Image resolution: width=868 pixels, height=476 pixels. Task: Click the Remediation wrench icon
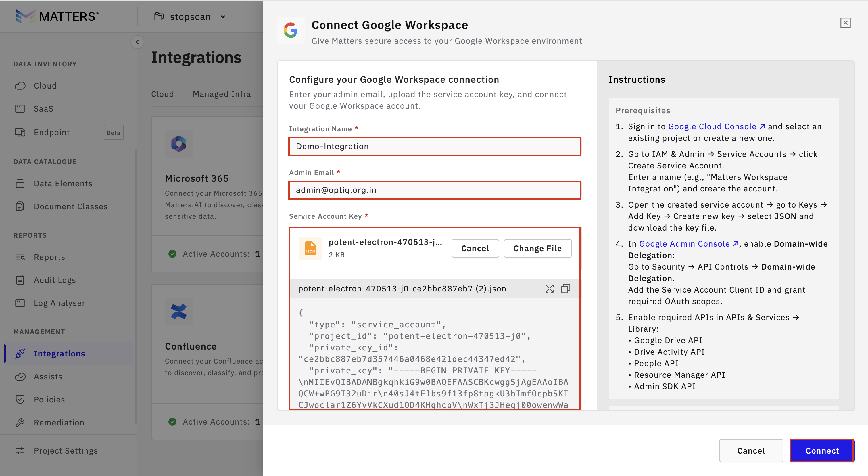tap(20, 422)
